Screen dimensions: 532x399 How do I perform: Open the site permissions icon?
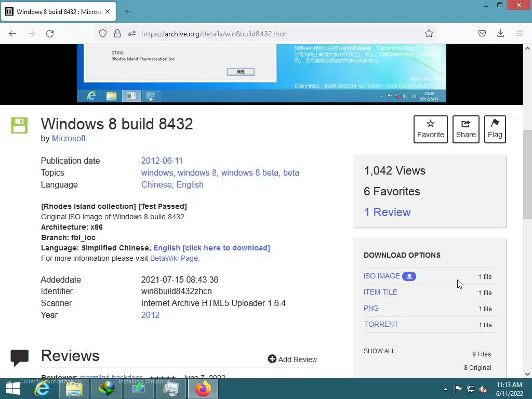(x=132, y=33)
